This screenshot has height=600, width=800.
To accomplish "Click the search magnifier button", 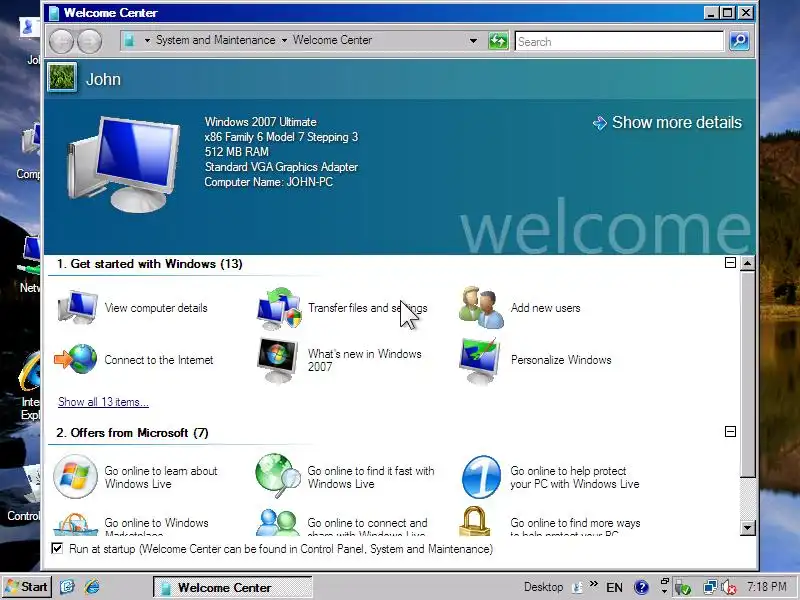I will coord(739,41).
